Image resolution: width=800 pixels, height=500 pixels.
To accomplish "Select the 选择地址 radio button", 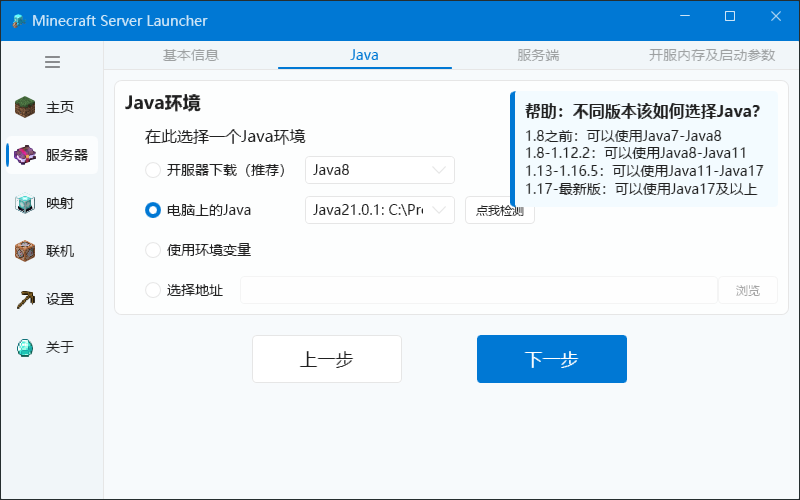I will (153, 290).
